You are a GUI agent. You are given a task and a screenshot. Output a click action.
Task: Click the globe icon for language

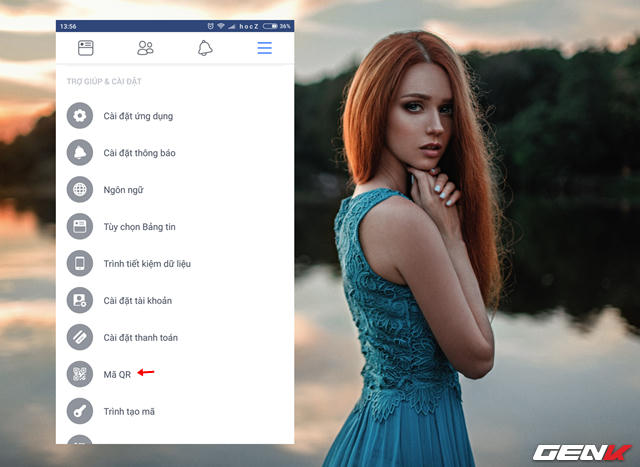[79, 190]
